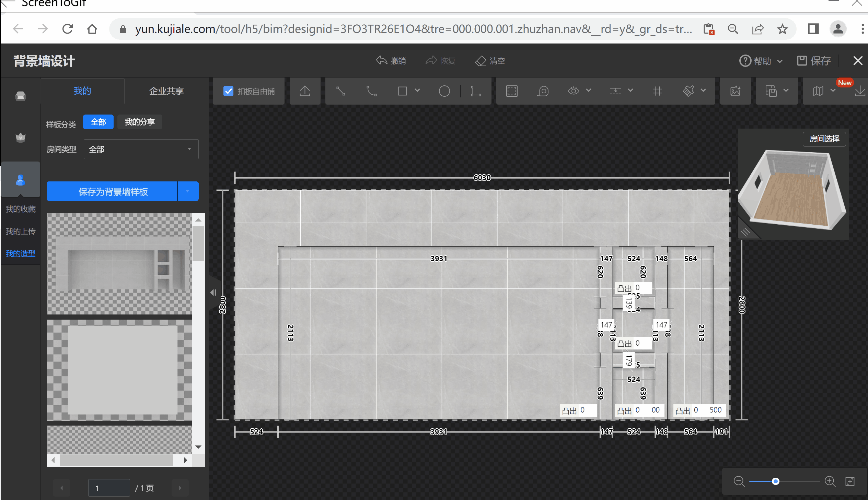Uncheck the 扣板自由铺 checkbox

point(228,91)
